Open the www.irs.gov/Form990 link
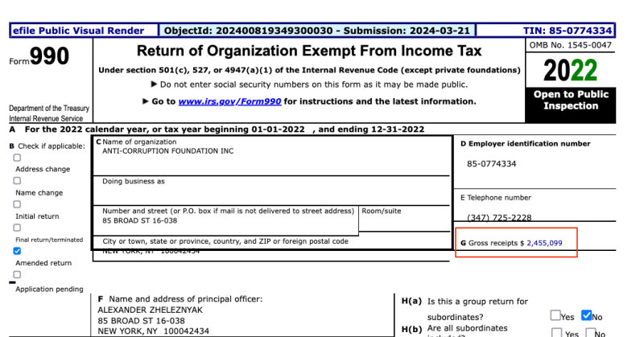The width and height of the screenshot is (644, 337). pyautogui.click(x=230, y=101)
